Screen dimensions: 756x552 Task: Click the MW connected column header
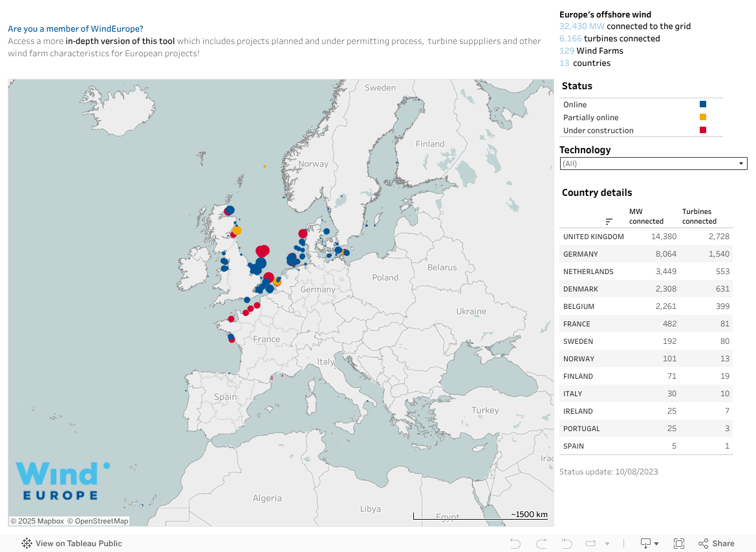tap(646, 217)
